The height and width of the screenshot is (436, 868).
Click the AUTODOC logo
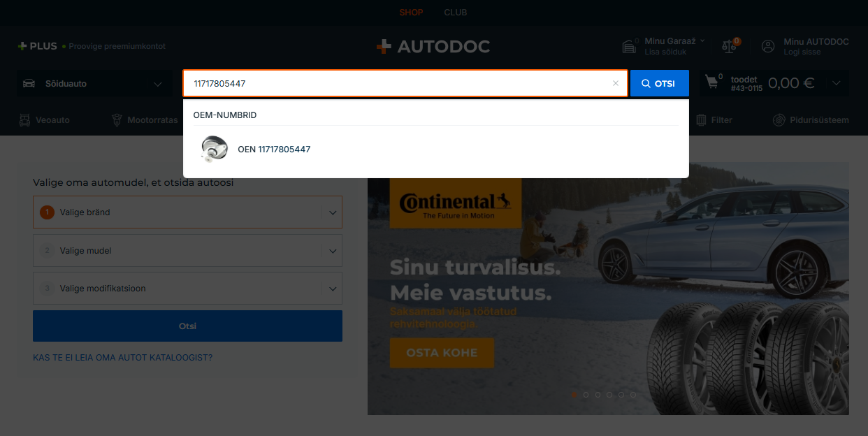click(x=433, y=47)
